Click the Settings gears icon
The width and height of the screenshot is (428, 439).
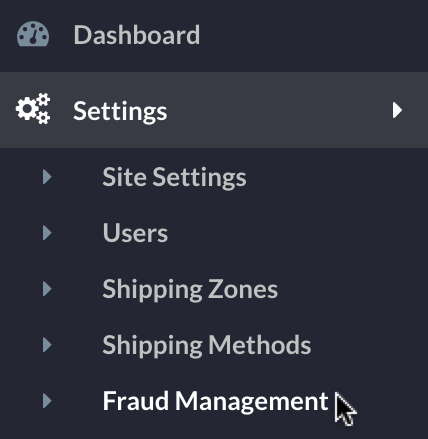[x=33, y=109]
